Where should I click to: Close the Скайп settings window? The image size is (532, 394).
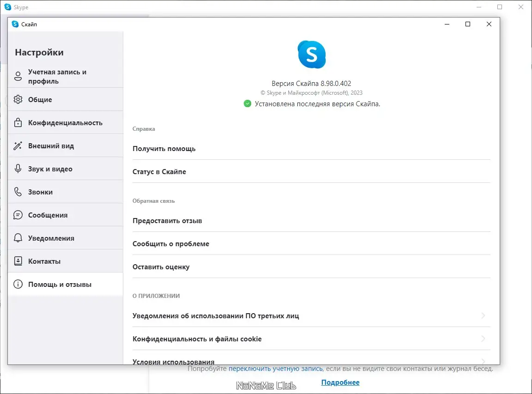pyautogui.click(x=489, y=24)
